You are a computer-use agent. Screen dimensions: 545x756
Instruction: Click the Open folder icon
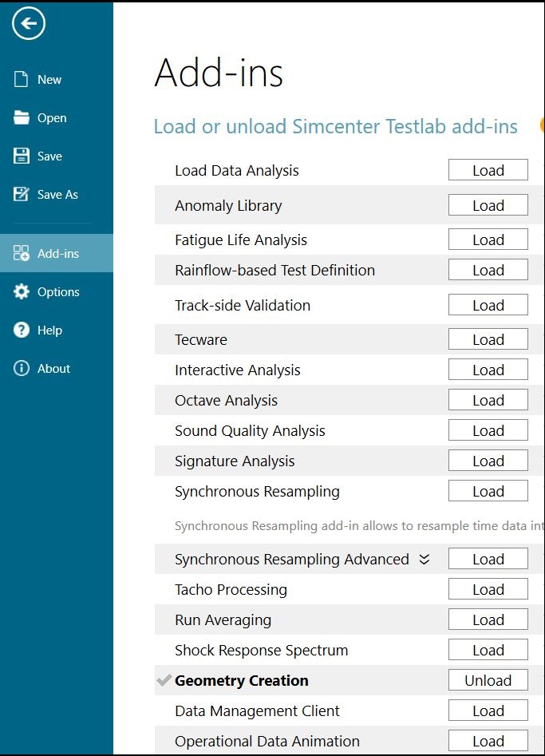click(x=22, y=117)
